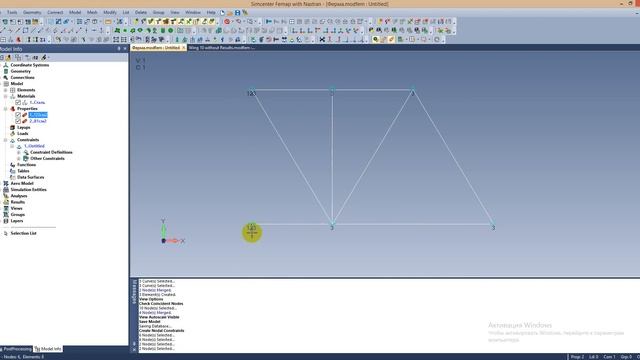
Task: Collapse the Materials tree node
Action: [6, 96]
